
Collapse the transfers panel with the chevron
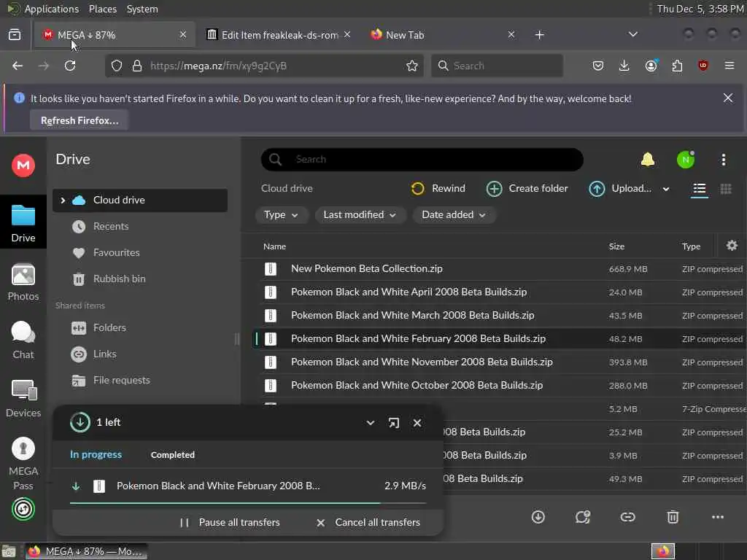tap(370, 423)
